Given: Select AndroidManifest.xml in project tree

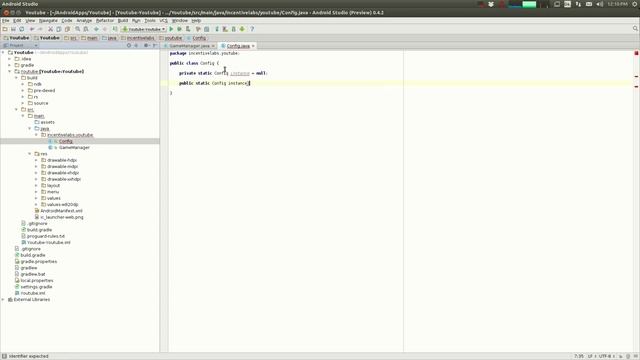Looking at the screenshot, I should point(61,211).
